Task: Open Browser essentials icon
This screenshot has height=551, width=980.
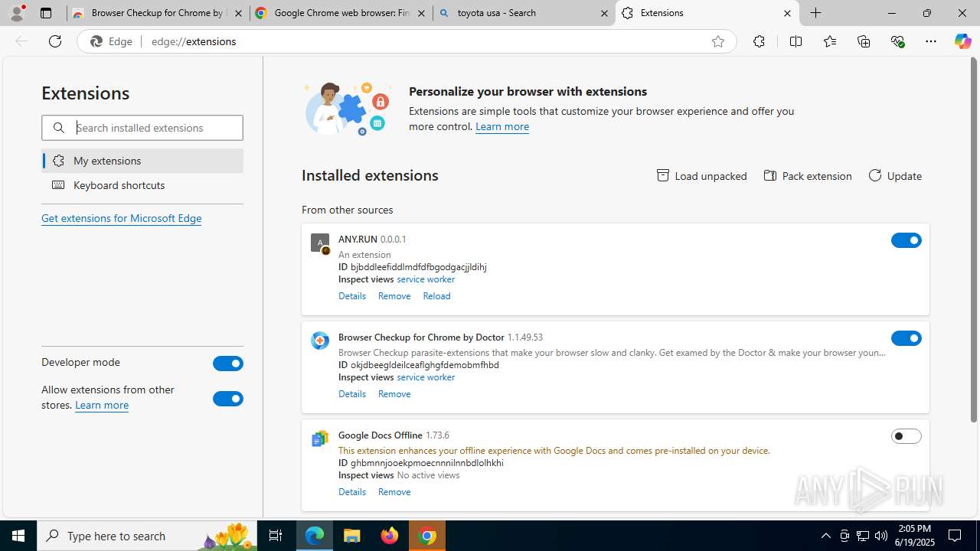Action: tap(897, 41)
